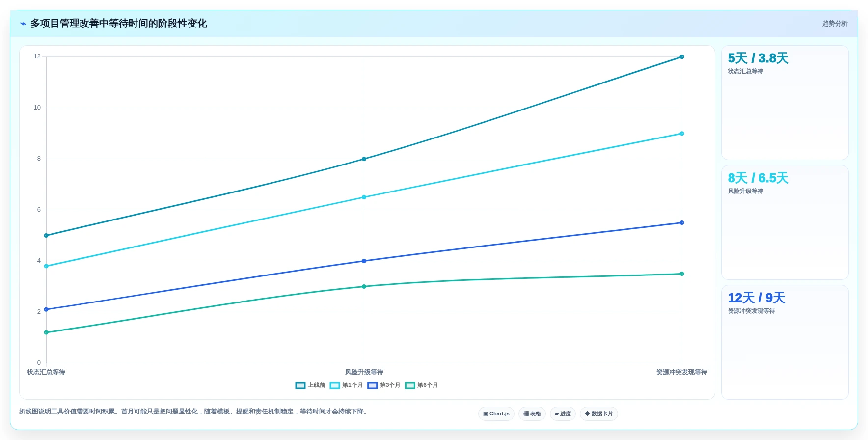The width and height of the screenshot is (868, 440).
Task: Click the y-axis value 10
Action: point(37,108)
